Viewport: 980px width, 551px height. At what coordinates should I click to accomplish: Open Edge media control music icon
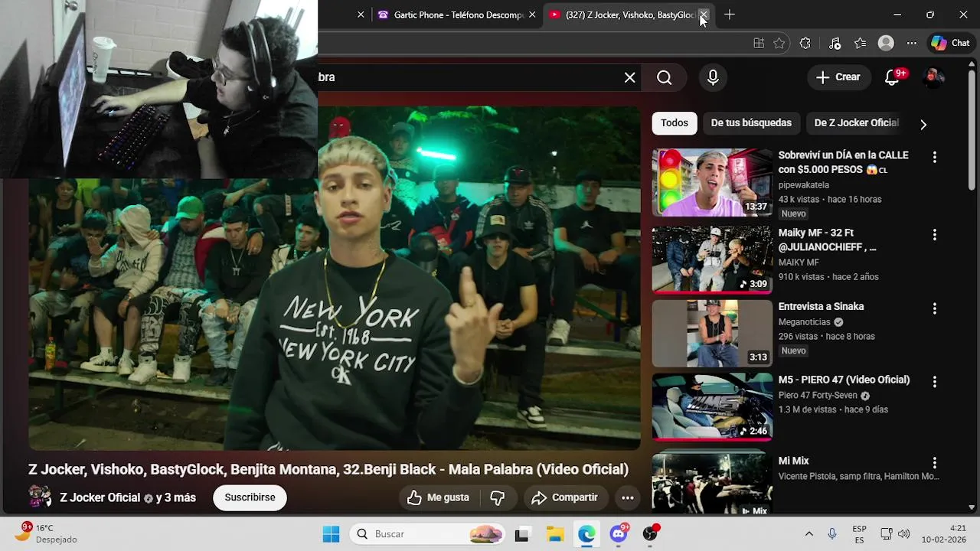tap(835, 44)
